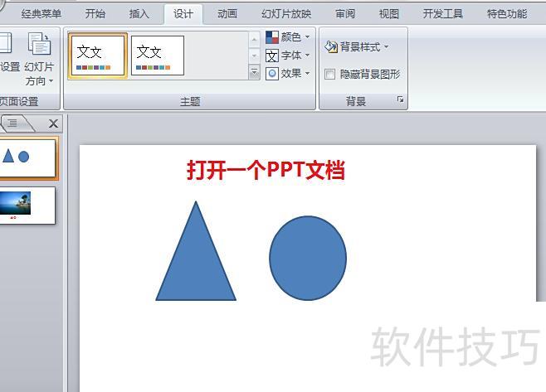Open the 颜色 dropdown arrow
The image size is (546, 392).
(x=308, y=36)
